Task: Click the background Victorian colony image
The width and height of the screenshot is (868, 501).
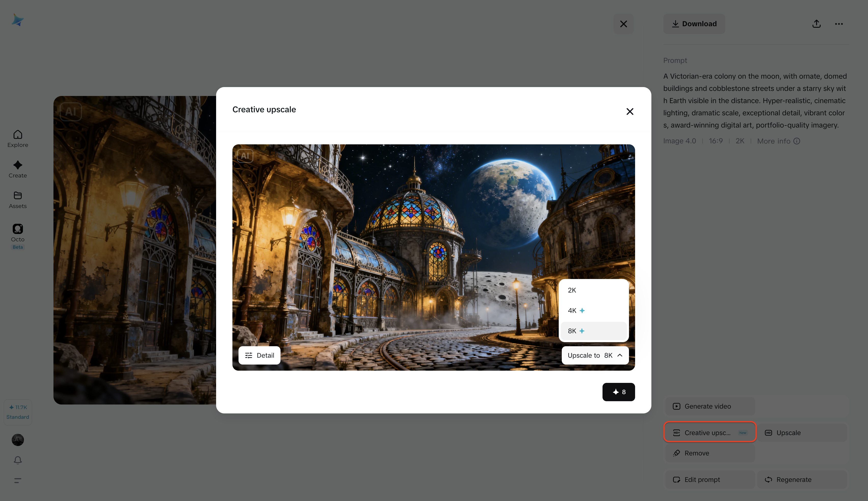Action: pyautogui.click(x=134, y=250)
